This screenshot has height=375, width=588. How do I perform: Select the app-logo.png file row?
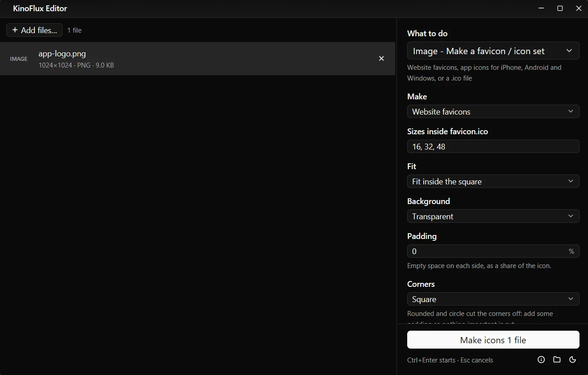pos(197,59)
